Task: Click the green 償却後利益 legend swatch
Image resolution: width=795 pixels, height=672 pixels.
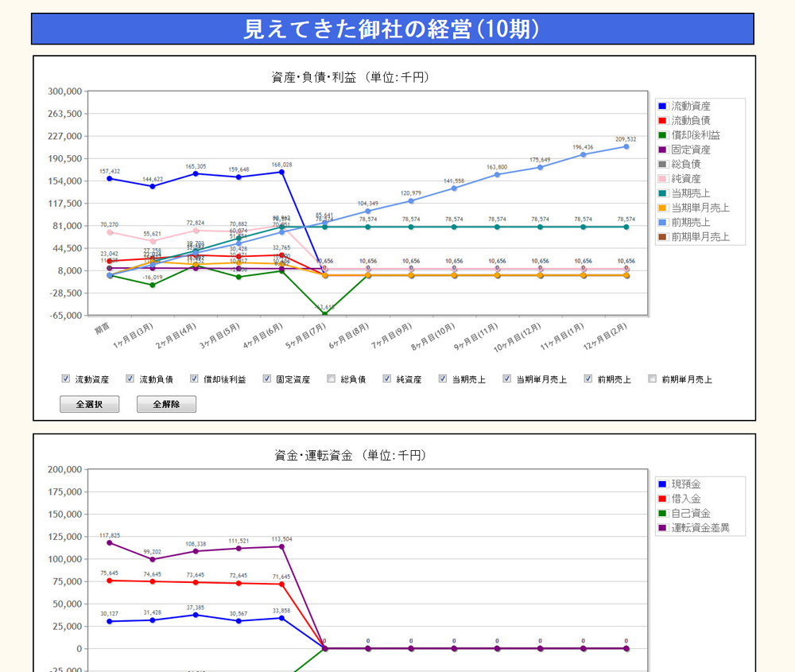Action: pos(662,135)
